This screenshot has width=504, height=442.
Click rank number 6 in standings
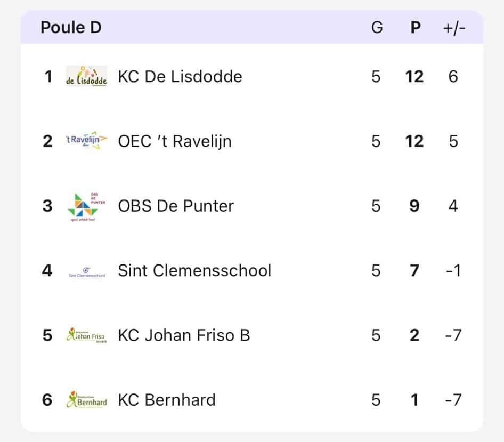tap(47, 400)
